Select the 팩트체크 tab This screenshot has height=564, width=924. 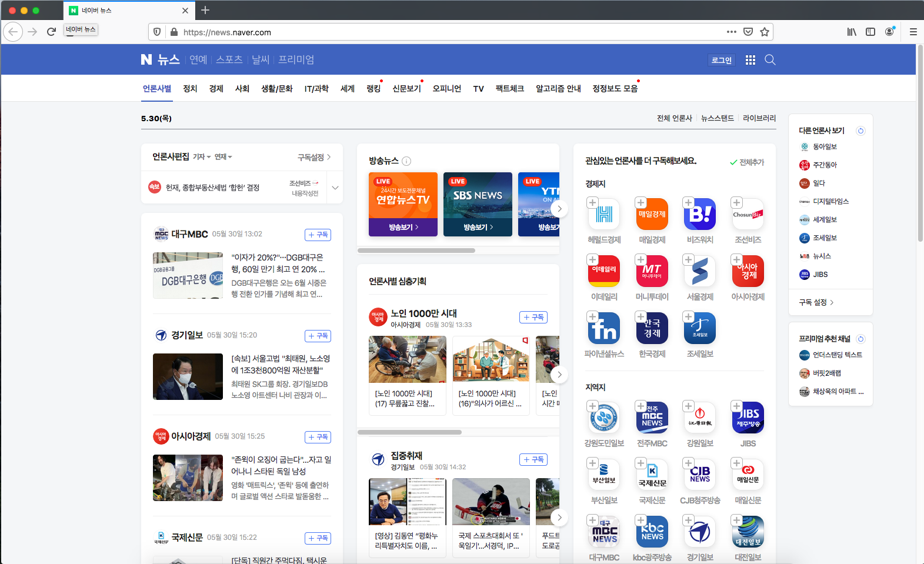pos(509,89)
